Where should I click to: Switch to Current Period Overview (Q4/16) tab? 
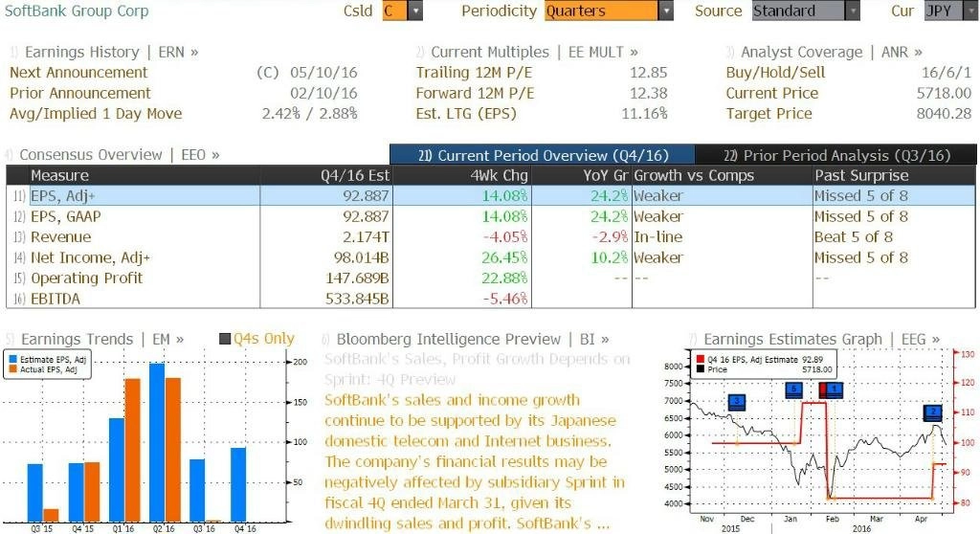pyautogui.click(x=543, y=155)
